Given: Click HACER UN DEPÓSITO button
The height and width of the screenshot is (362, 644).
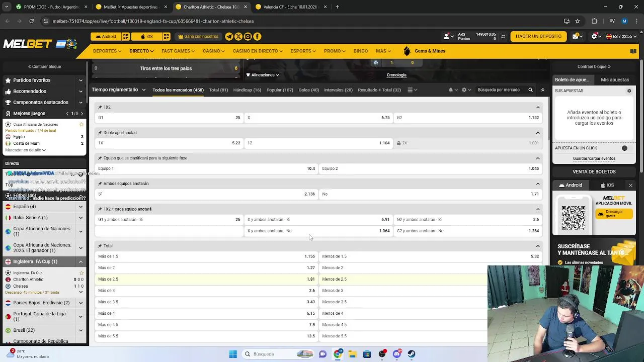Looking at the screenshot, I should point(538,36).
